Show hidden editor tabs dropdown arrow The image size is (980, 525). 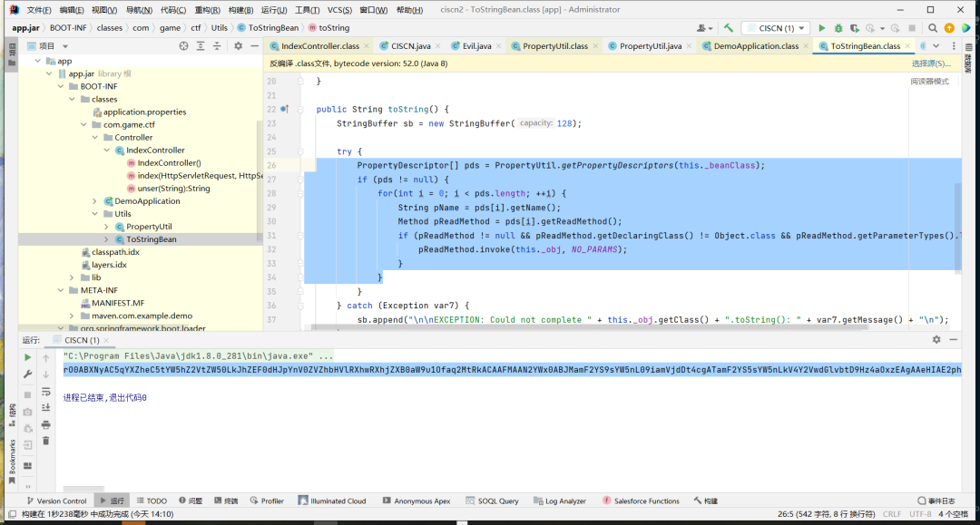tap(936, 46)
